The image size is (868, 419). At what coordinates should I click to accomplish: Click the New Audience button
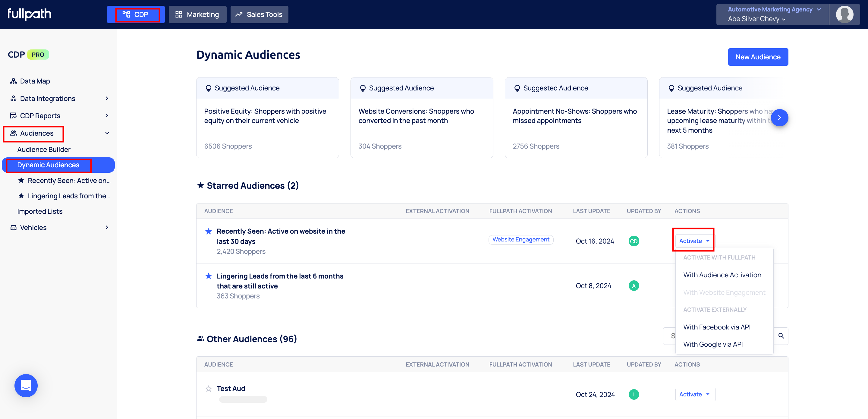tap(757, 57)
